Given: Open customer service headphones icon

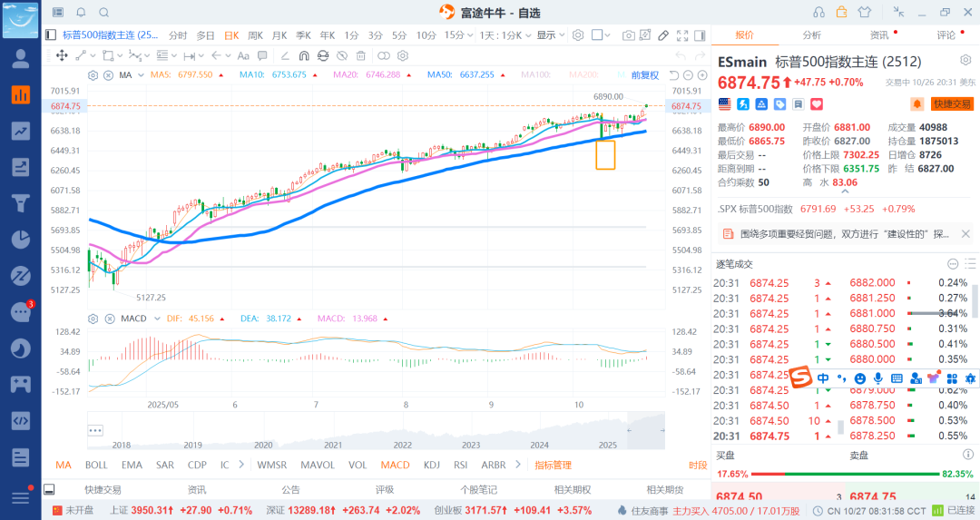Looking at the screenshot, I should pos(818,13).
